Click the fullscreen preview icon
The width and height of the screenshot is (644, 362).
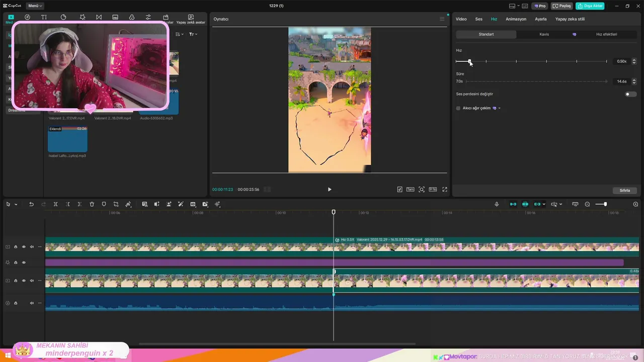445,190
